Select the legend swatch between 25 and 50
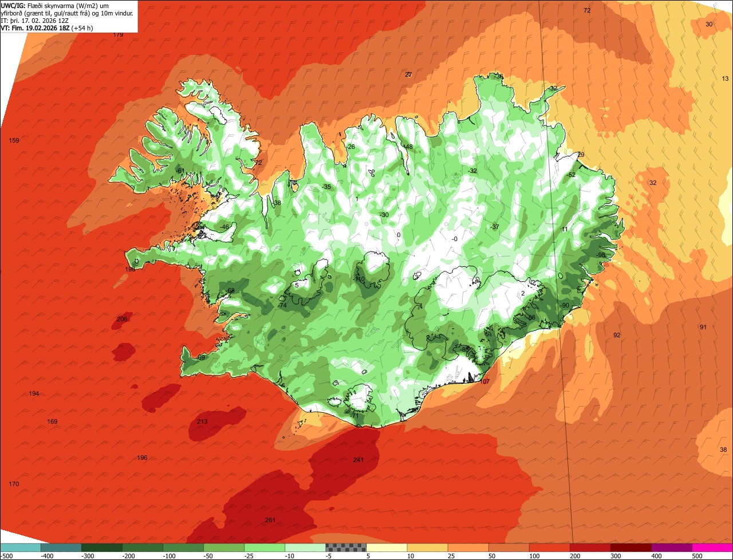 468,547
